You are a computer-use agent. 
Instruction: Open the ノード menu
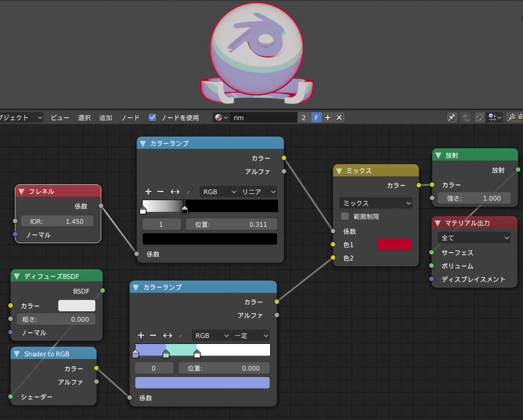130,118
